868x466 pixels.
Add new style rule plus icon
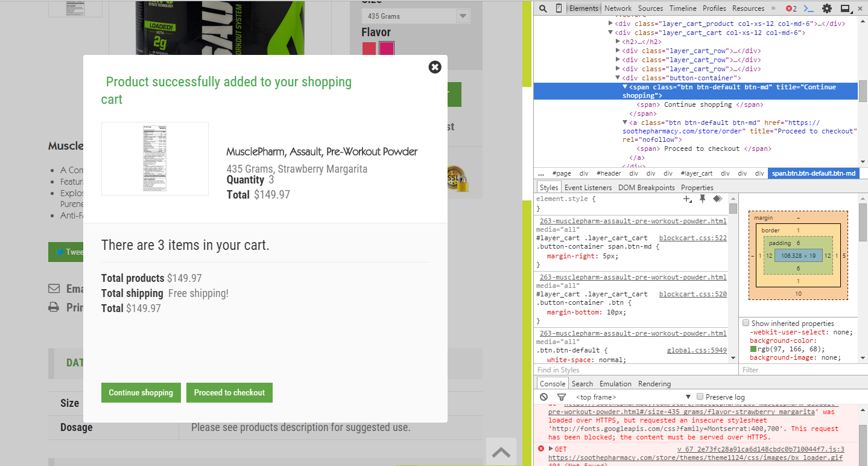[x=688, y=199]
